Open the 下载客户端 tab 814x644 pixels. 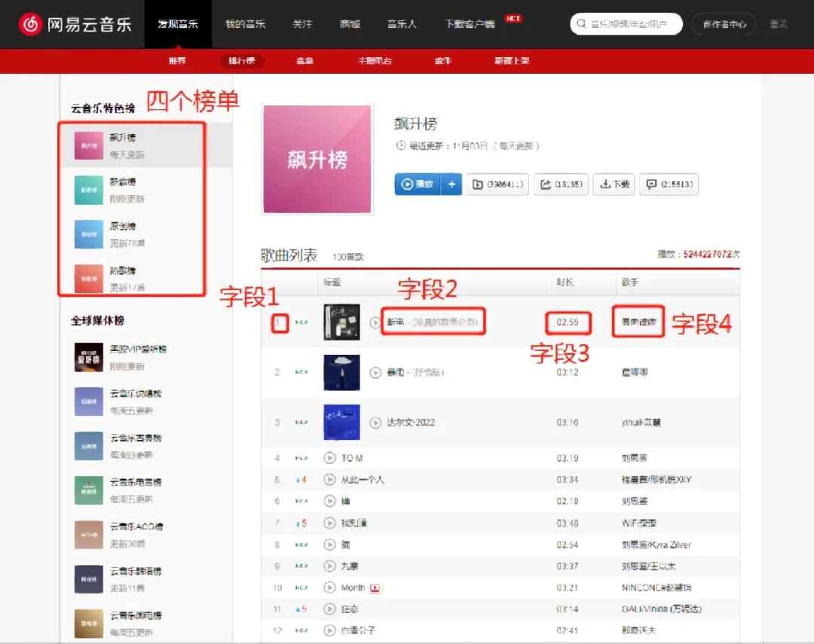[x=470, y=24]
